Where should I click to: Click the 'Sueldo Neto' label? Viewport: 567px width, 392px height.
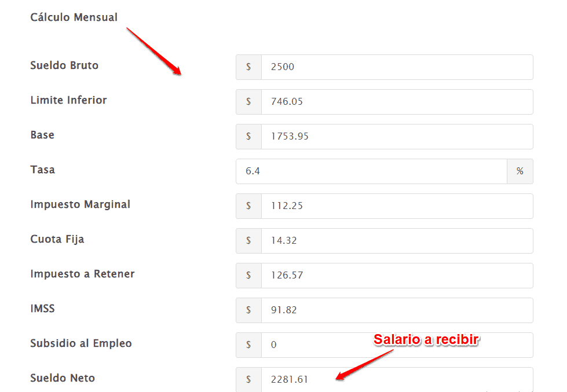[63, 378]
